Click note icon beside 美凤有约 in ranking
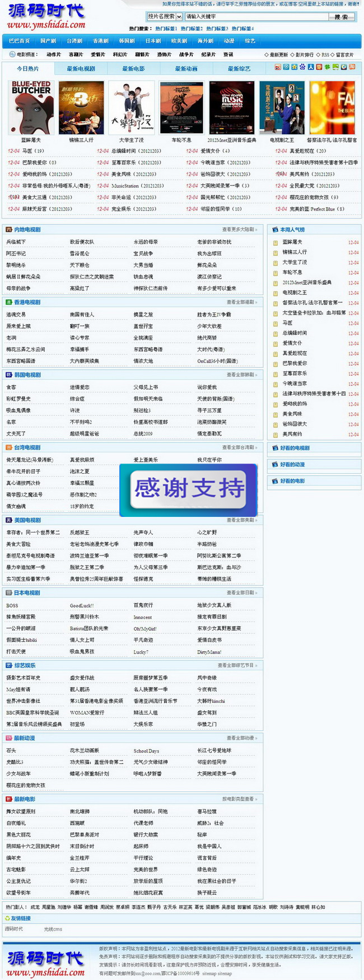This screenshot has width=364, height=980. tap(276, 435)
